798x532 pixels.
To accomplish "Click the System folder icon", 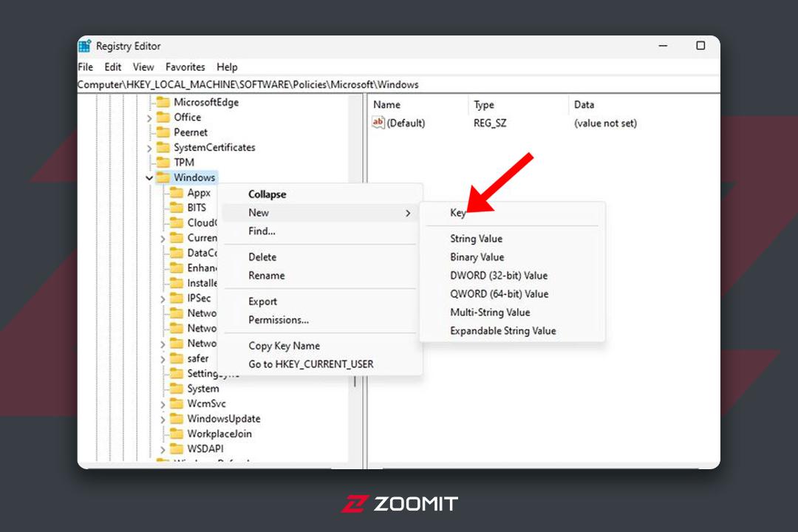I will click(x=176, y=389).
